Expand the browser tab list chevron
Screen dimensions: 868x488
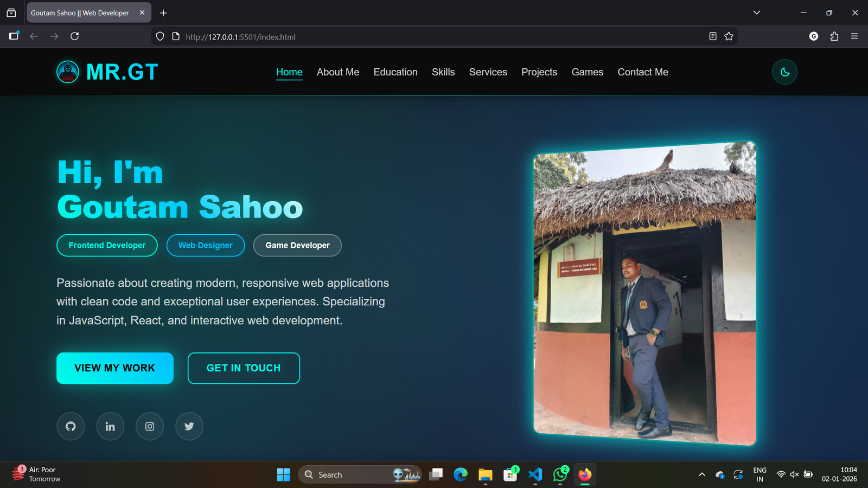point(756,12)
